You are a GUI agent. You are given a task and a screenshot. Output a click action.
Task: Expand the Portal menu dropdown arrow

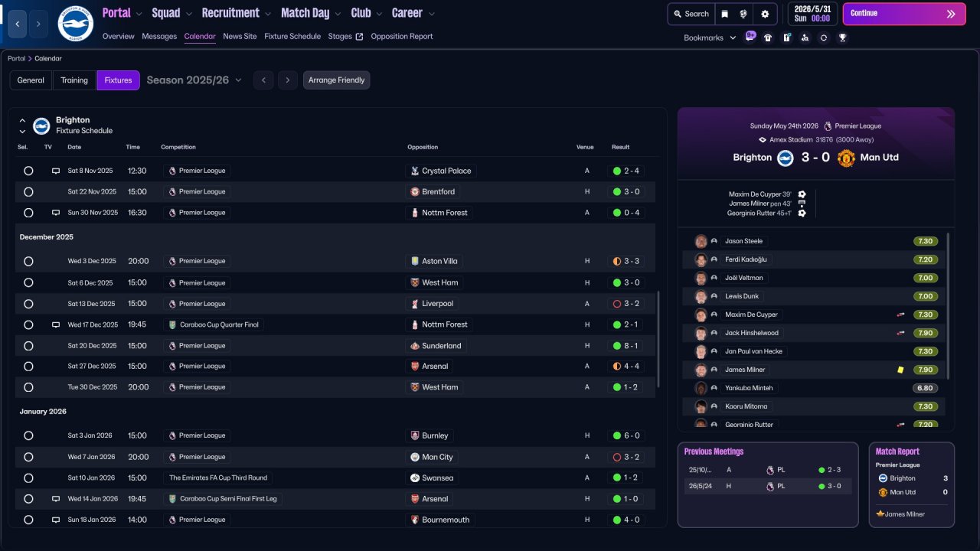(x=139, y=14)
